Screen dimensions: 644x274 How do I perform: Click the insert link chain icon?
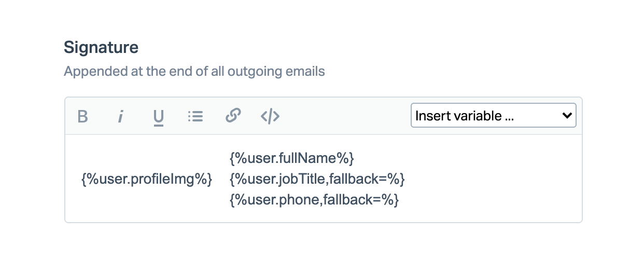coord(233,116)
